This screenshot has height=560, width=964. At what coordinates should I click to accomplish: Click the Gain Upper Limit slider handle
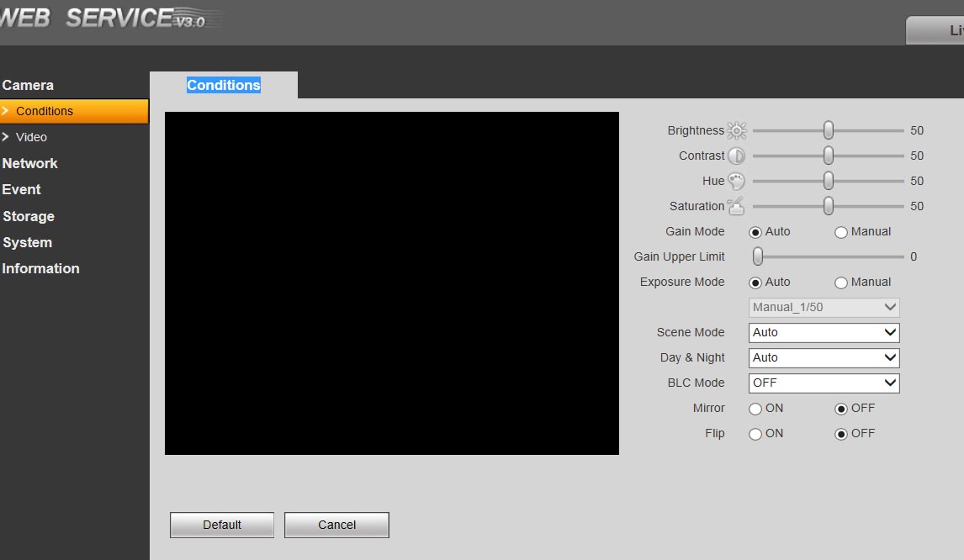coord(758,256)
